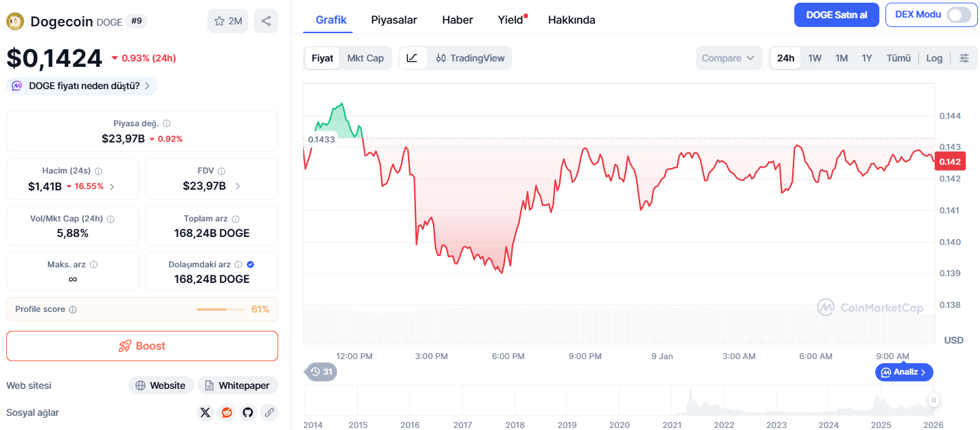Click the 61% profile score value
980x430 pixels.
tap(260, 309)
